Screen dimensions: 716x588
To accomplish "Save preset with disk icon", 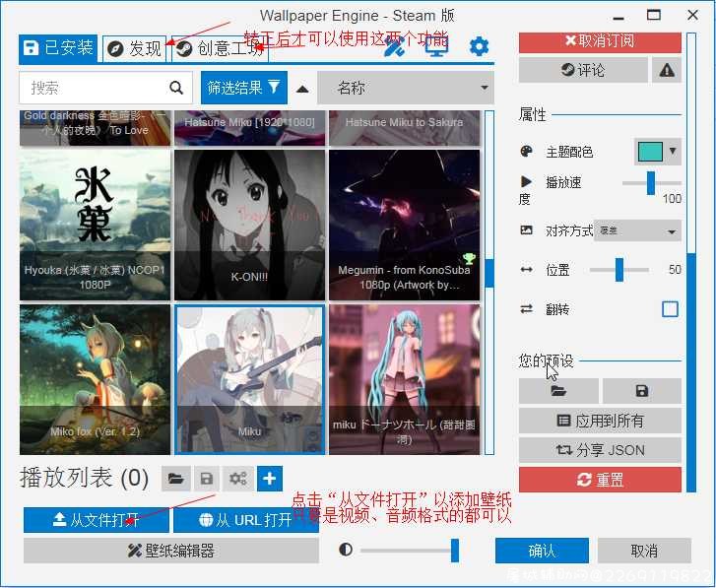I will point(641,391).
